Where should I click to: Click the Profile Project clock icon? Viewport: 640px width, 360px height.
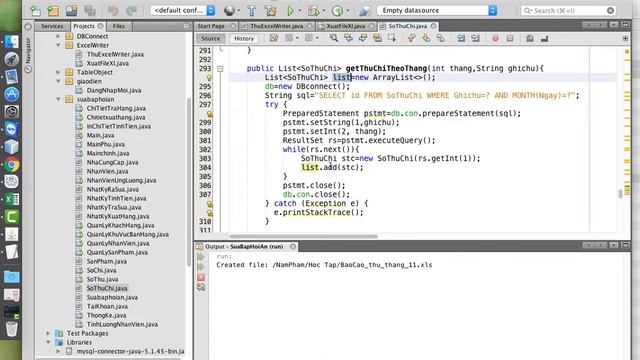[x=338, y=11]
